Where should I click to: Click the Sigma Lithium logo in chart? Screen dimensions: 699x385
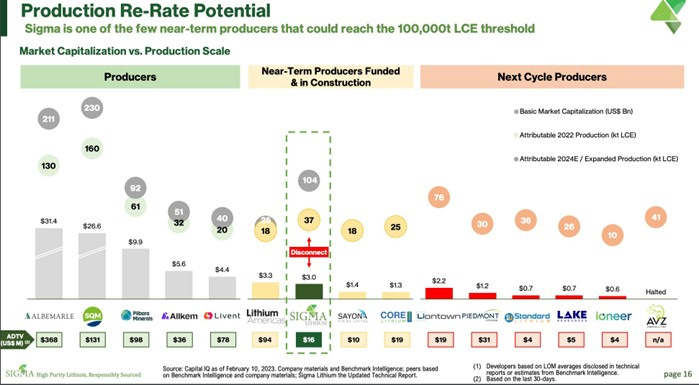pos(308,315)
